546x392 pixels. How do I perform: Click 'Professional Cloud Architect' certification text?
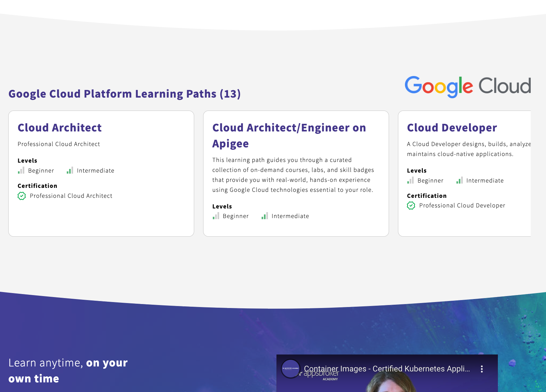click(x=71, y=196)
